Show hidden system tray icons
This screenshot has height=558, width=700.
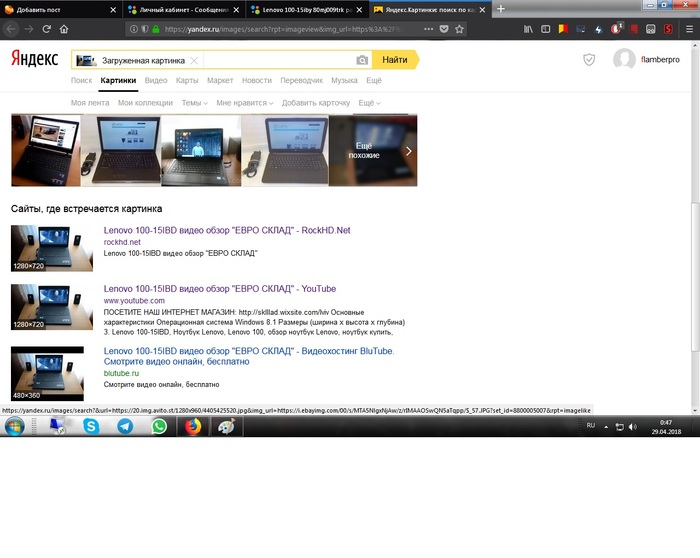coord(606,427)
